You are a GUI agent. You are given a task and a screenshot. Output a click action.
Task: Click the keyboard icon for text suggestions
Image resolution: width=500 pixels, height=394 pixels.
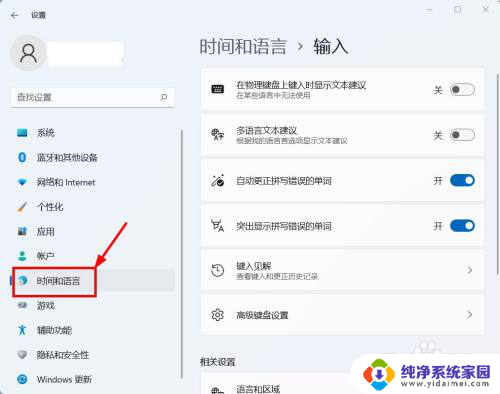pos(218,89)
